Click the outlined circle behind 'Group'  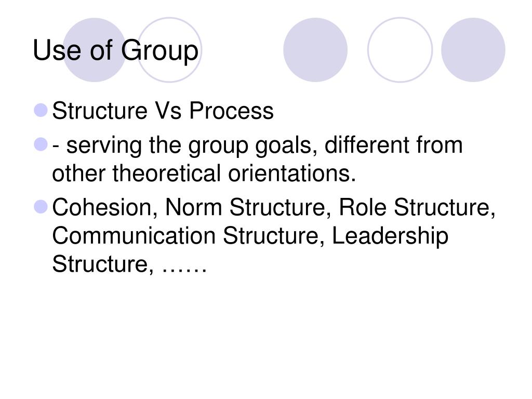tap(169, 50)
